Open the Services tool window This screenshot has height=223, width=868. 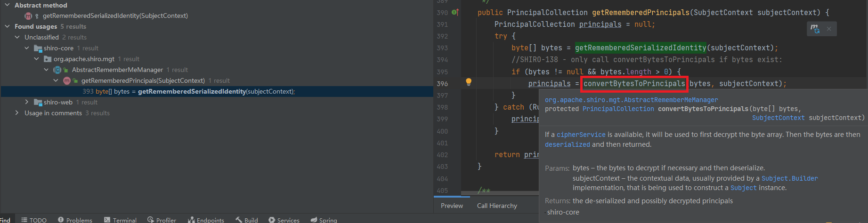point(284,220)
